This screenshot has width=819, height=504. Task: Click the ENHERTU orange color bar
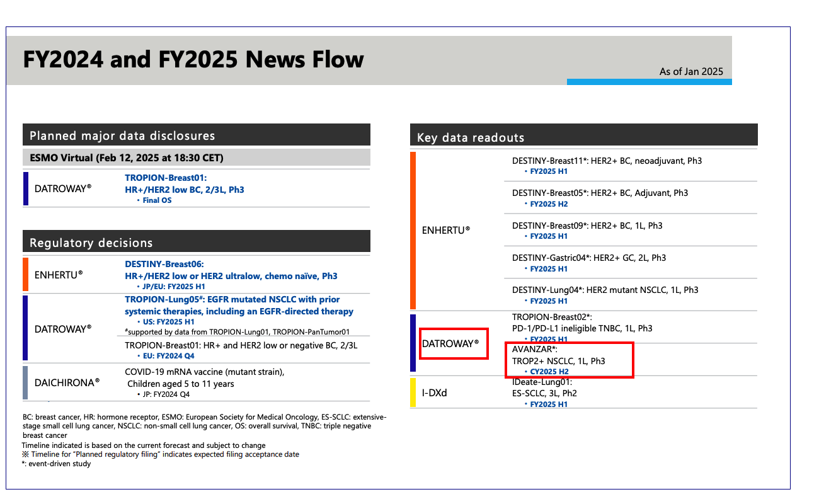click(413, 230)
